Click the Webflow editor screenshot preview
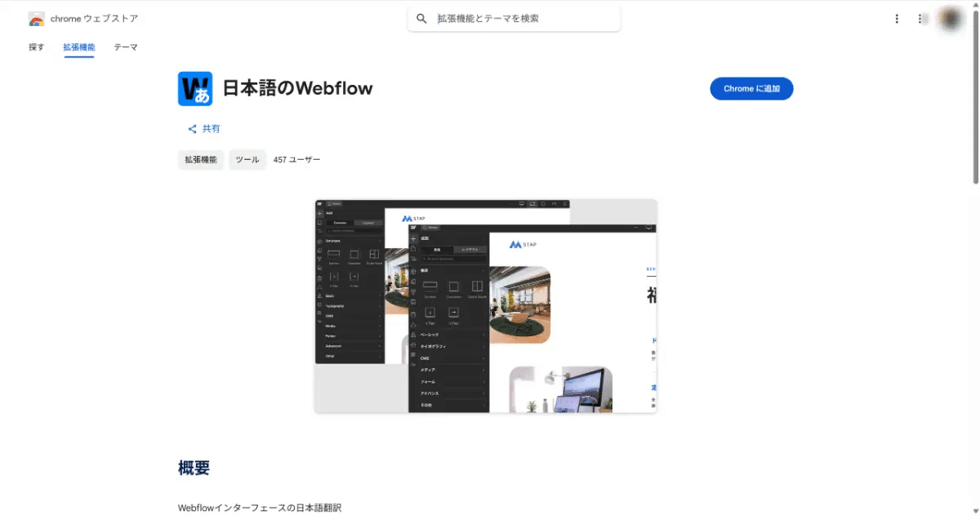980x515 pixels. 484,304
